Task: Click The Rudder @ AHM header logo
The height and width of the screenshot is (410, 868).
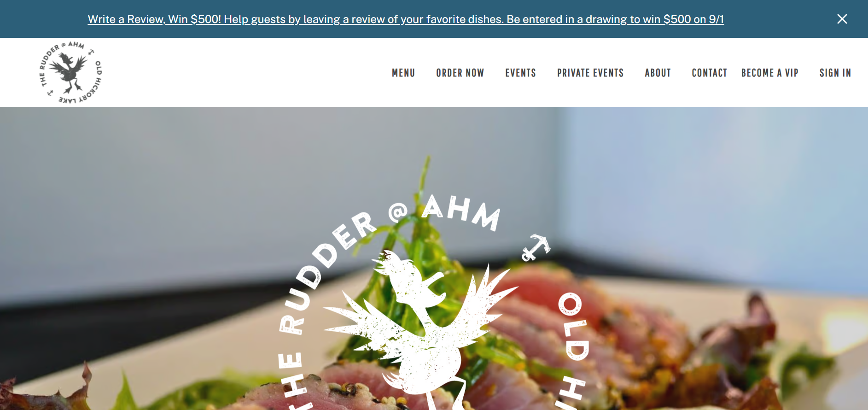Action: [70, 72]
